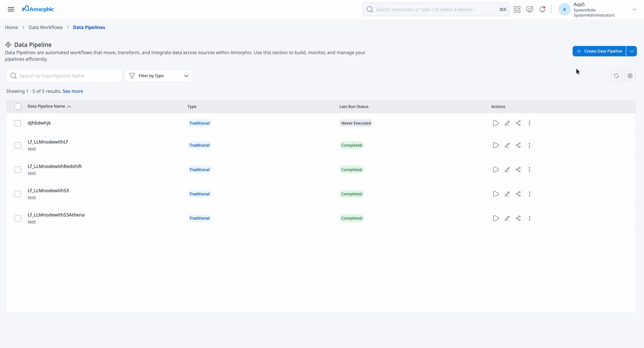Viewport: 644px width, 348px height.
Task: Focus the Search by Data Pipeline Name field
Action: (64, 76)
